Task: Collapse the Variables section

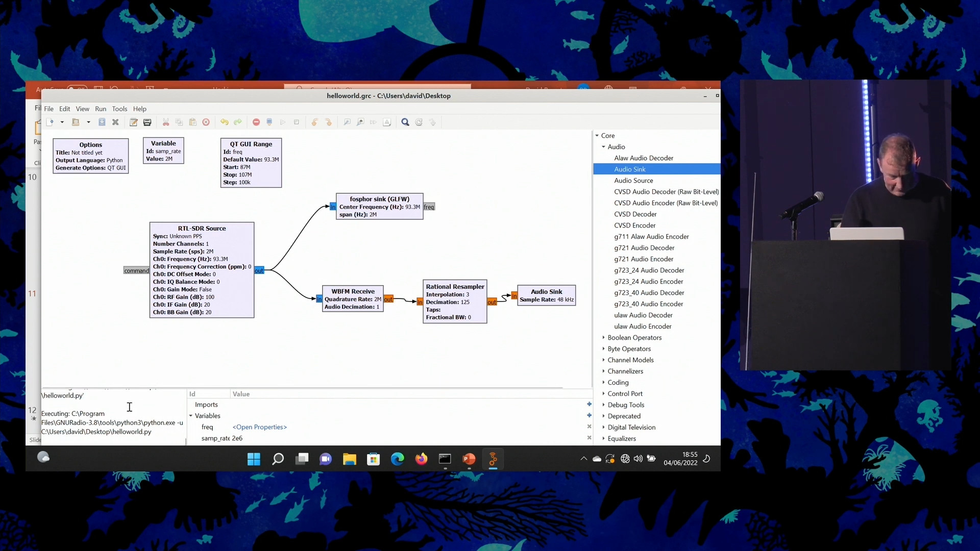Action: pyautogui.click(x=191, y=416)
